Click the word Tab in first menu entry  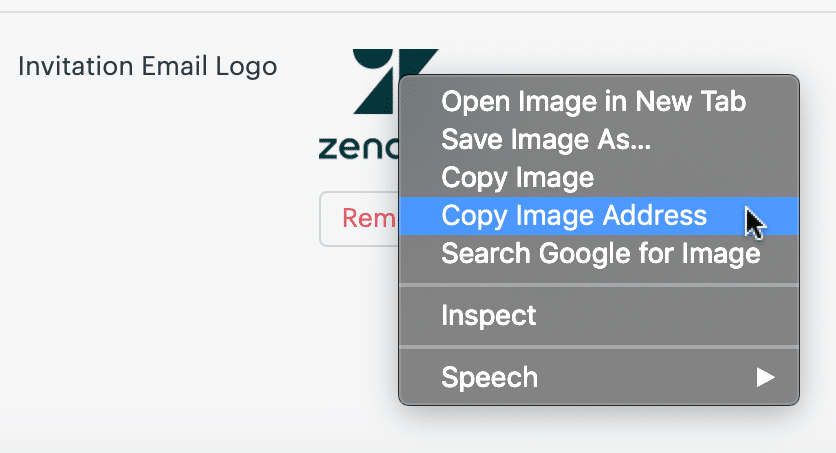[x=723, y=101]
